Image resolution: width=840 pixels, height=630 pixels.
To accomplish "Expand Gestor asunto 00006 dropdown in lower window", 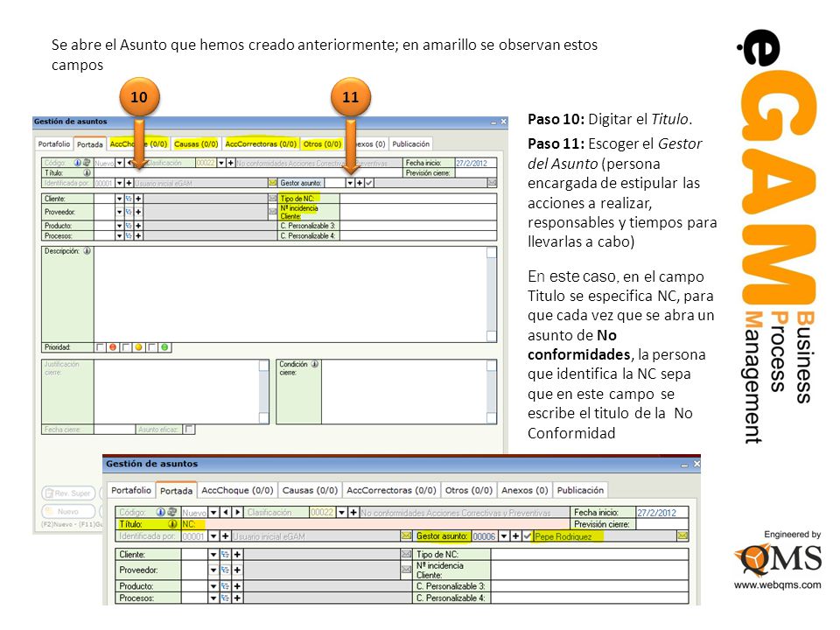I will tap(504, 536).
